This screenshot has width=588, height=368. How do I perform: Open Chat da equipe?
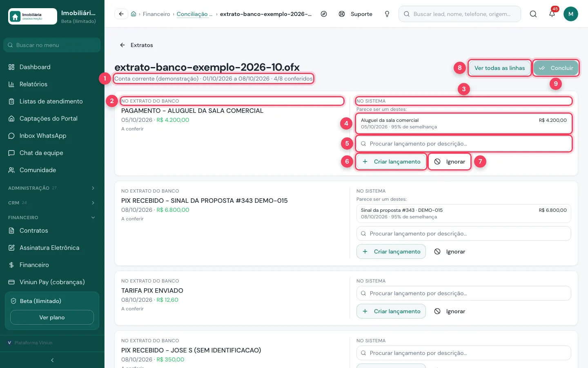click(52, 153)
